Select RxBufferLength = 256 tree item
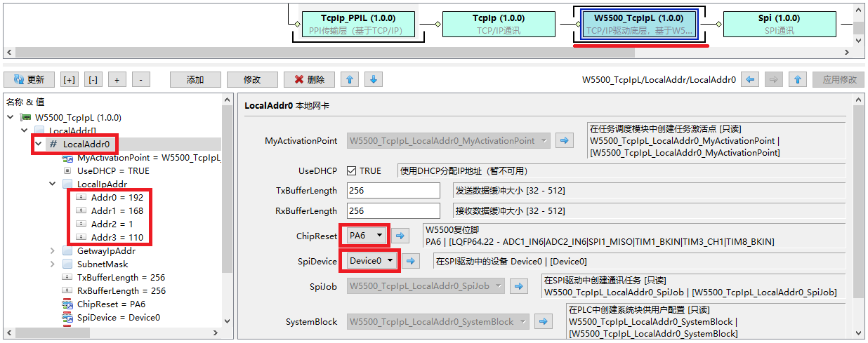Viewport: 868px width, 343px height. [121, 290]
